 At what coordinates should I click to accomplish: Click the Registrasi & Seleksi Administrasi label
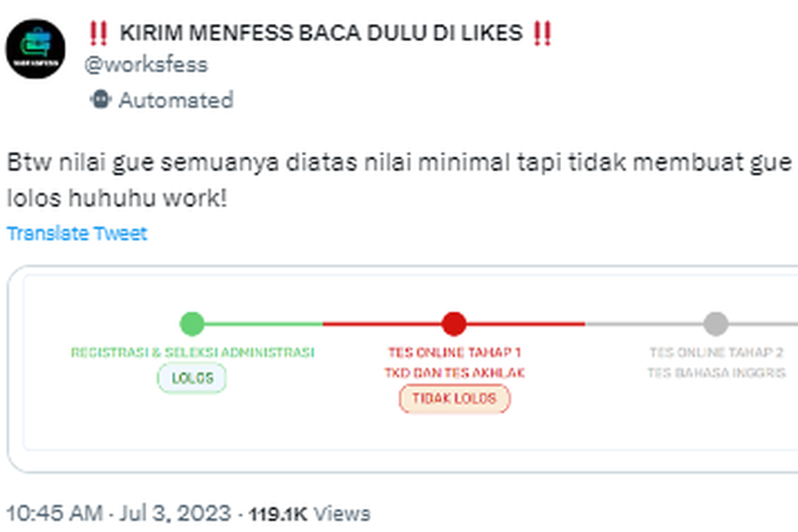[x=192, y=352]
